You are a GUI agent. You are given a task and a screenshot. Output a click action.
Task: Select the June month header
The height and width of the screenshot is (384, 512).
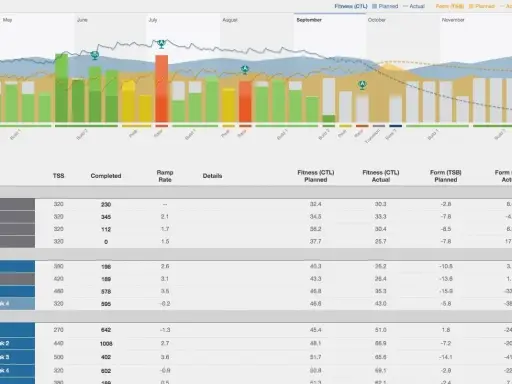(x=82, y=20)
